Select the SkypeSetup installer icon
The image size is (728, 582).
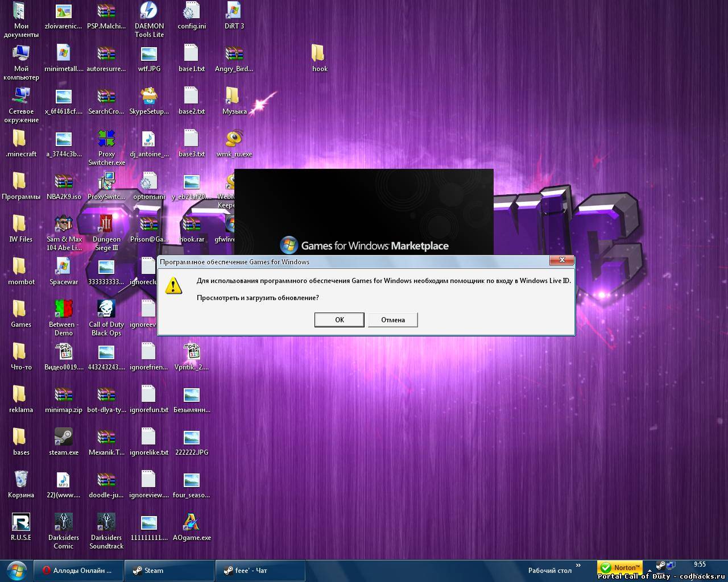[x=149, y=97]
